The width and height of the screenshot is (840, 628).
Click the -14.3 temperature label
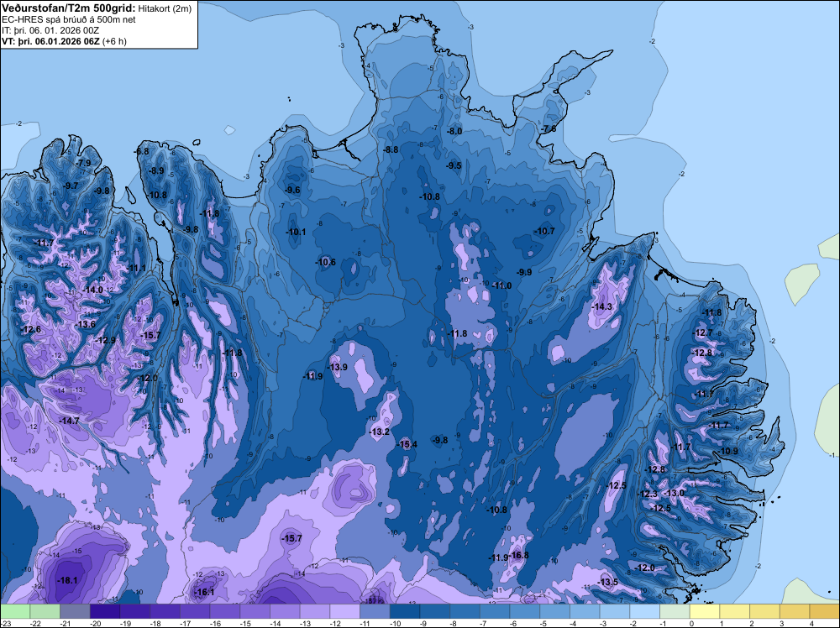[x=601, y=306]
